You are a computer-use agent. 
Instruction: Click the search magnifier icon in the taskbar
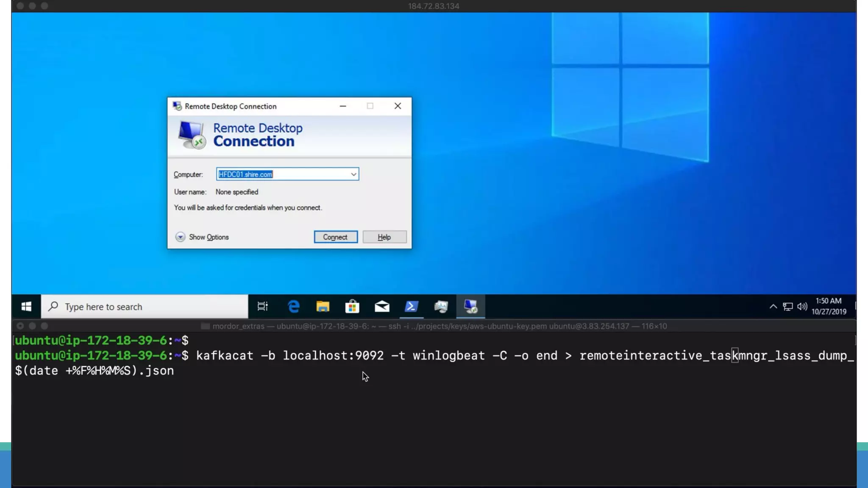point(53,306)
